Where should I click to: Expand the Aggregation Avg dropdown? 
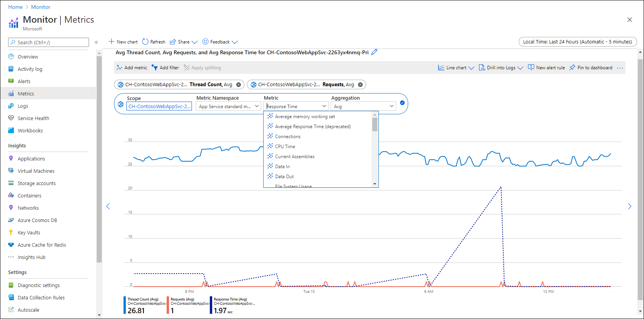(x=363, y=106)
